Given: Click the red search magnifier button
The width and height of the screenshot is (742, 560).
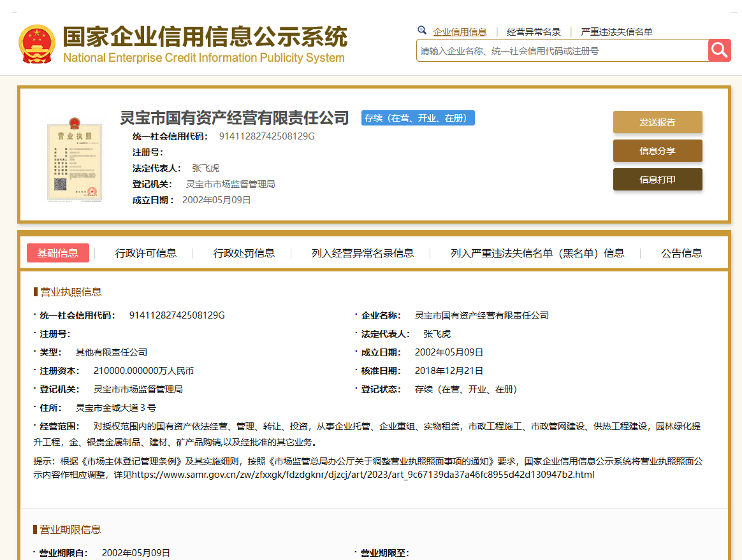Looking at the screenshot, I should [x=719, y=50].
